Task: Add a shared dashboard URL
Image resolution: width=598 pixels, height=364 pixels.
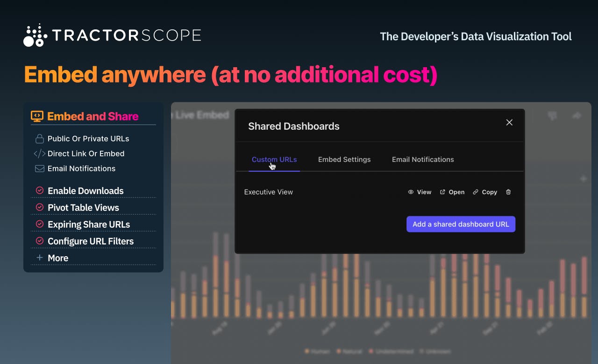Action: point(461,224)
